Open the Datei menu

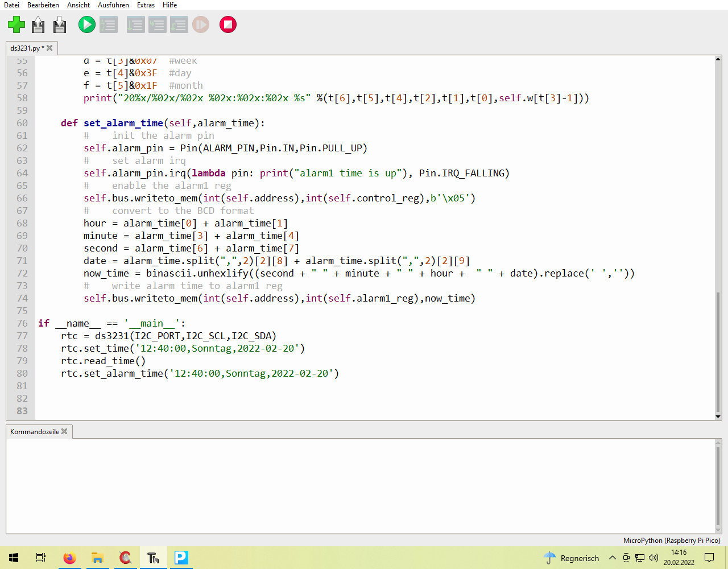pyautogui.click(x=11, y=5)
